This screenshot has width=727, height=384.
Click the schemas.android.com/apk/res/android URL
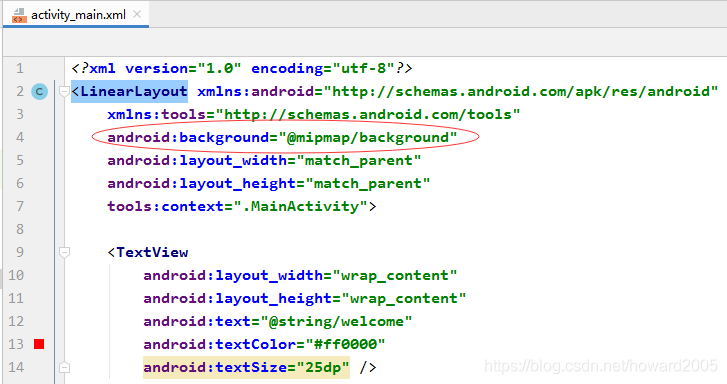[x=521, y=91]
